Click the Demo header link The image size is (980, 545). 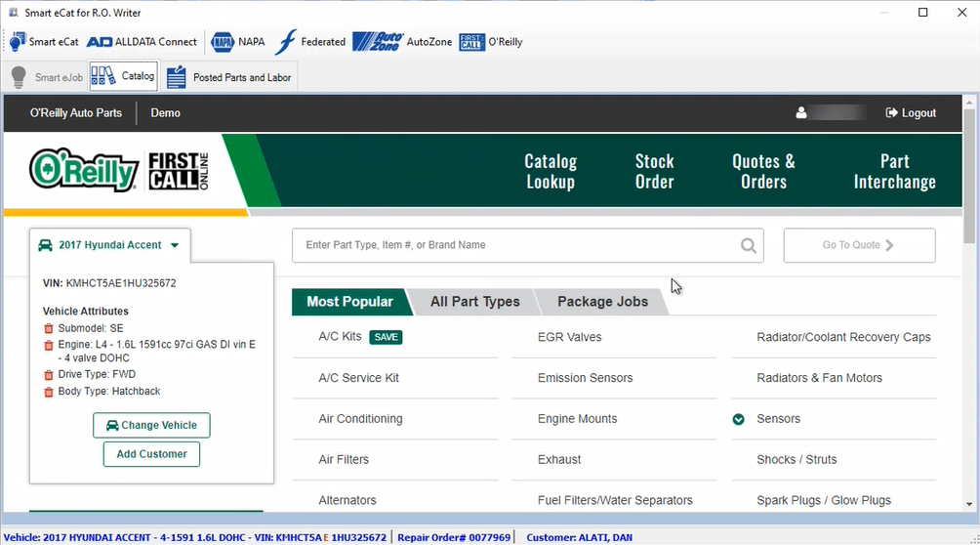[166, 112]
